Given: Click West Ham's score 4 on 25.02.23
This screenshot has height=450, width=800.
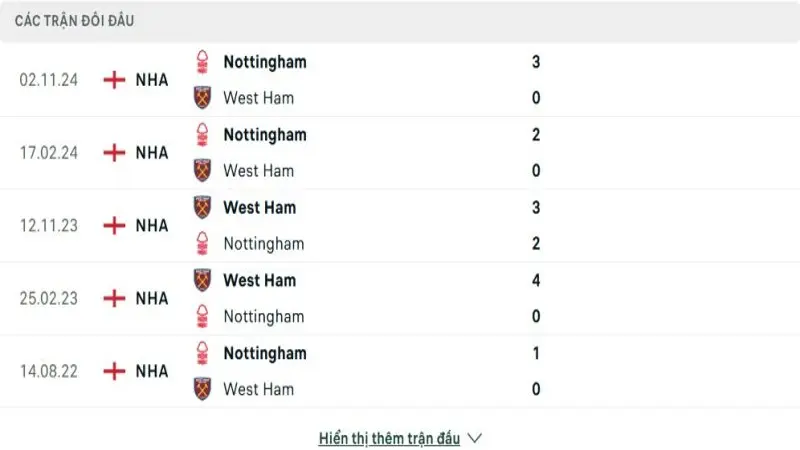Looking at the screenshot, I should (536, 280).
